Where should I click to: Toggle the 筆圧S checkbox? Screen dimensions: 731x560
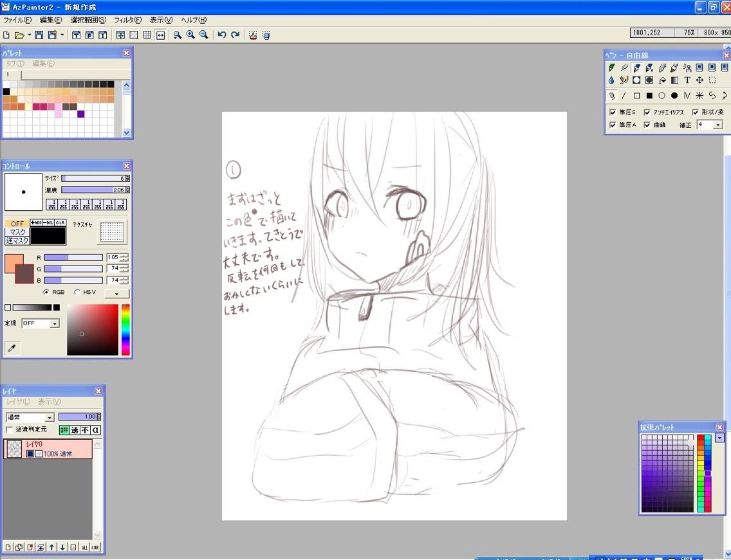(x=613, y=113)
